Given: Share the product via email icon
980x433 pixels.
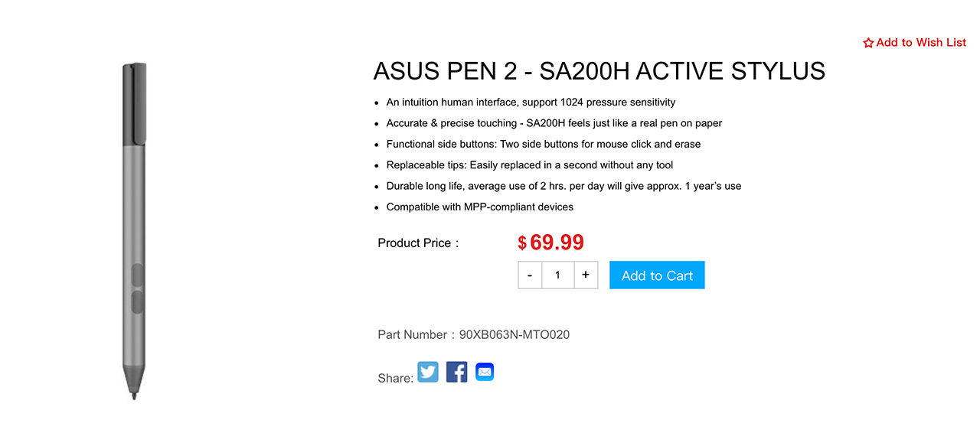Looking at the screenshot, I should click(x=485, y=373).
